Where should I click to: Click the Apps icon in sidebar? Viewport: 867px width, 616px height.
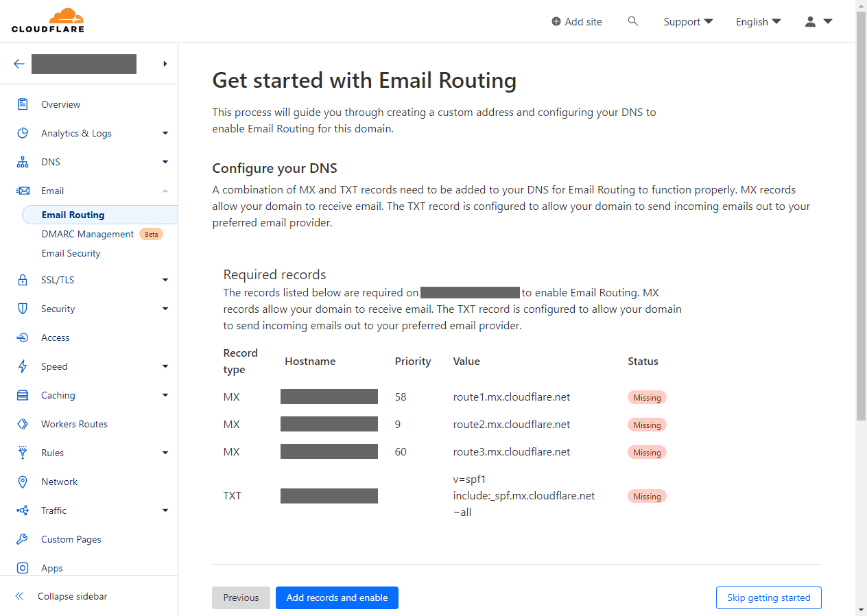[x=23, y=568]
